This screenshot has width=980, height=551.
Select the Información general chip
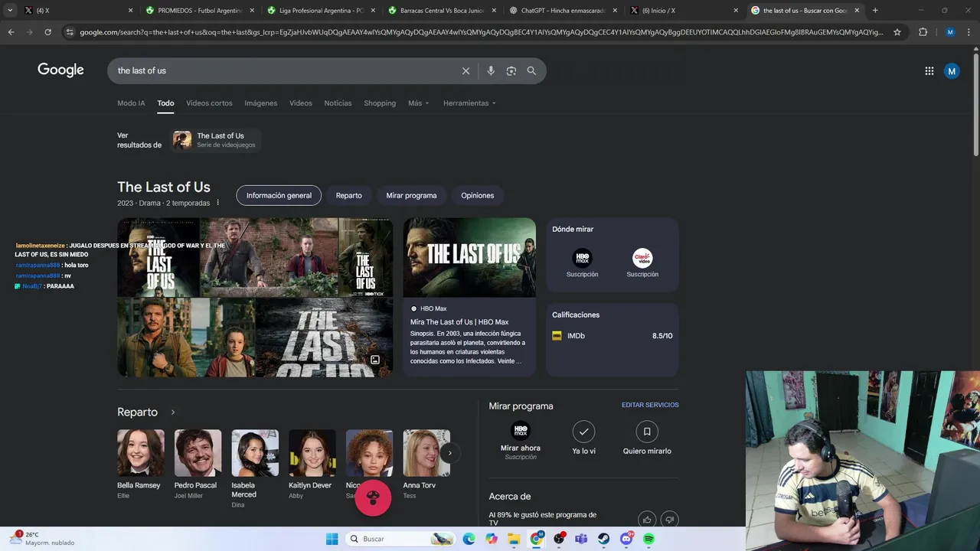click(x=279, y=195)
